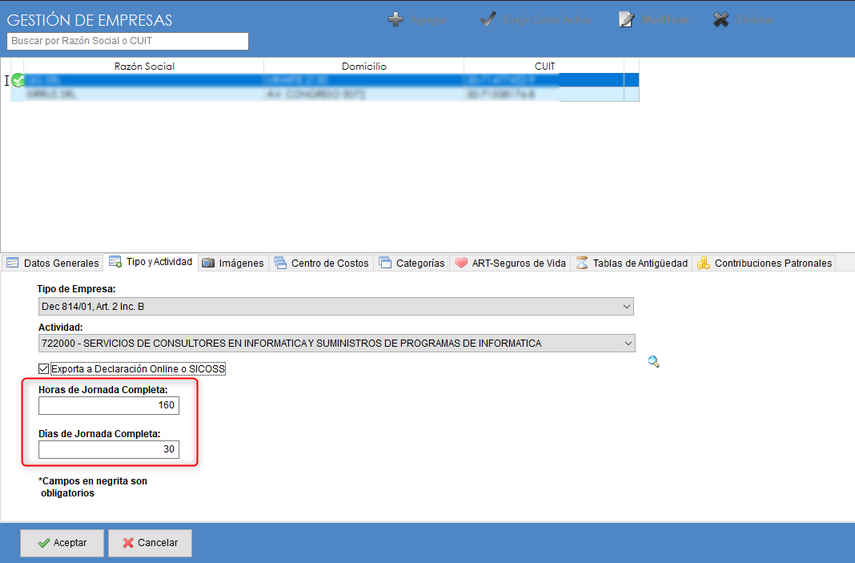The height and width of the screenshot is (563, 855).
Task: Go to the Datos Generales tab
Action: click(52, 263)
